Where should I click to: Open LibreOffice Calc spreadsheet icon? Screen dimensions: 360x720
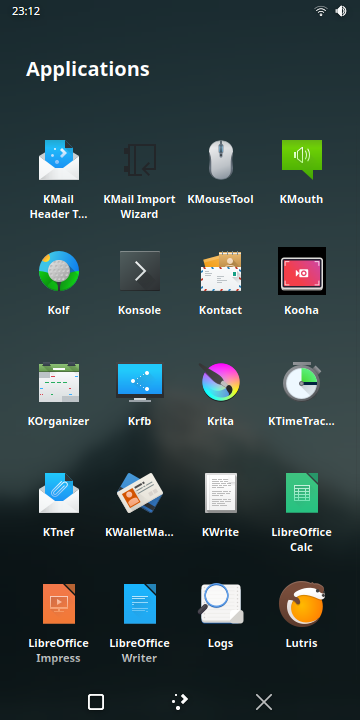click(x=302, y=493)
